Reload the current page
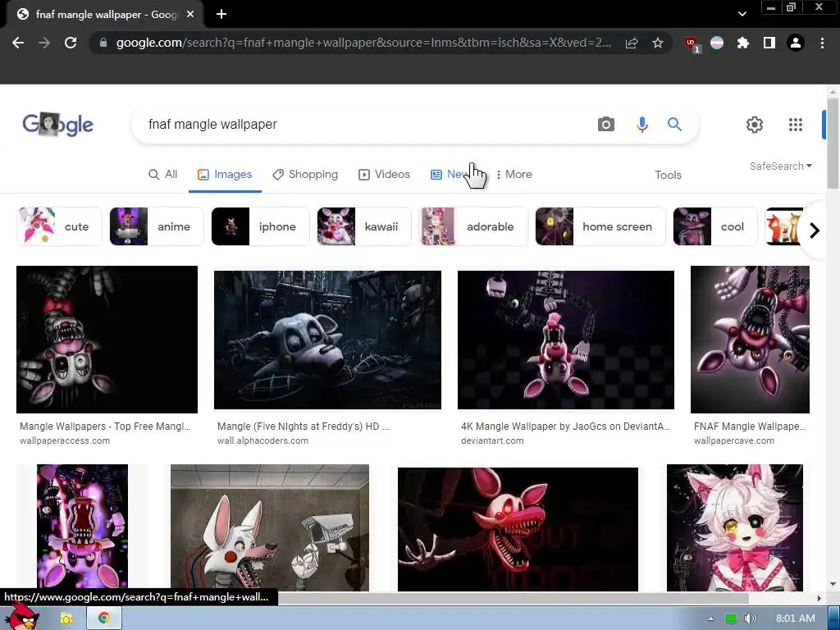 pos(71,43)
